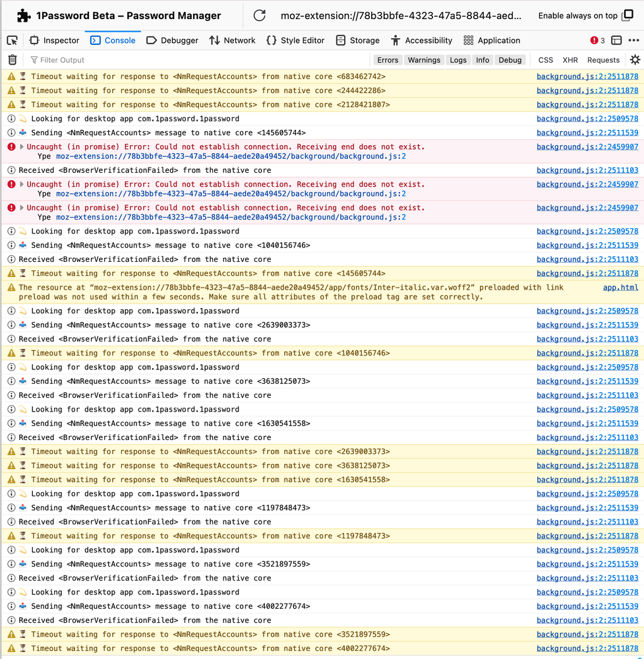Click the reload icon beside the URL
Screen dimensions: 644x659
point(260,16)
